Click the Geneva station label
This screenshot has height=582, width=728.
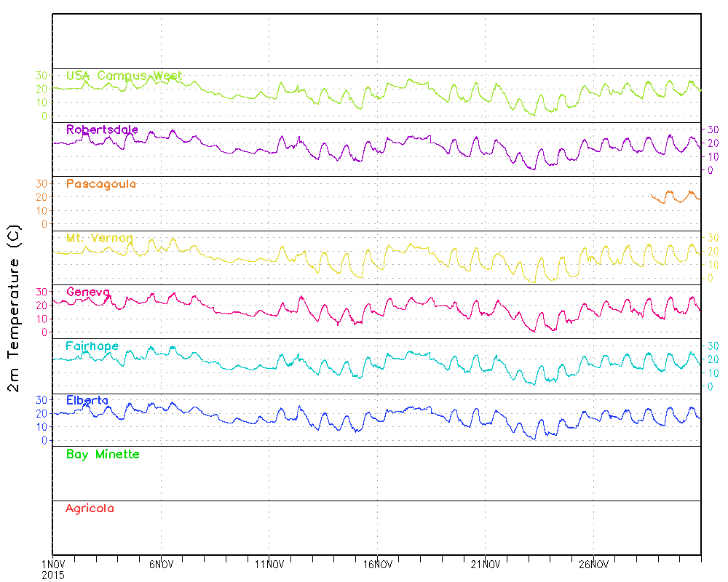pos(87,292)
